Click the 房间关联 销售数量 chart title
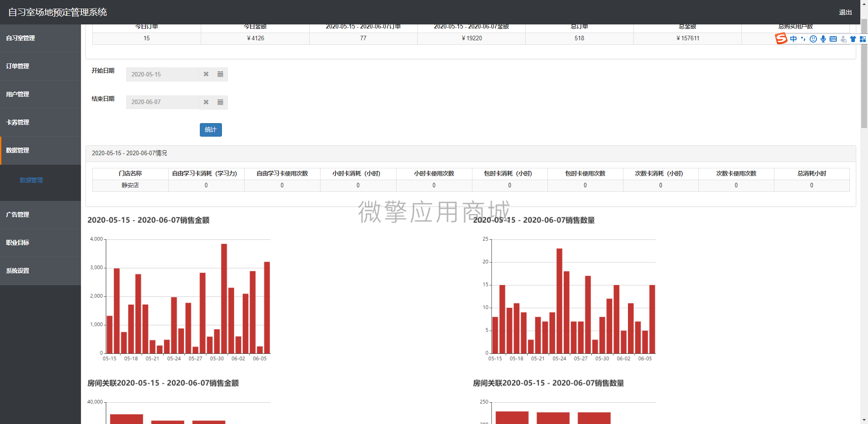The image size is (868, 424). coord(548,383)
